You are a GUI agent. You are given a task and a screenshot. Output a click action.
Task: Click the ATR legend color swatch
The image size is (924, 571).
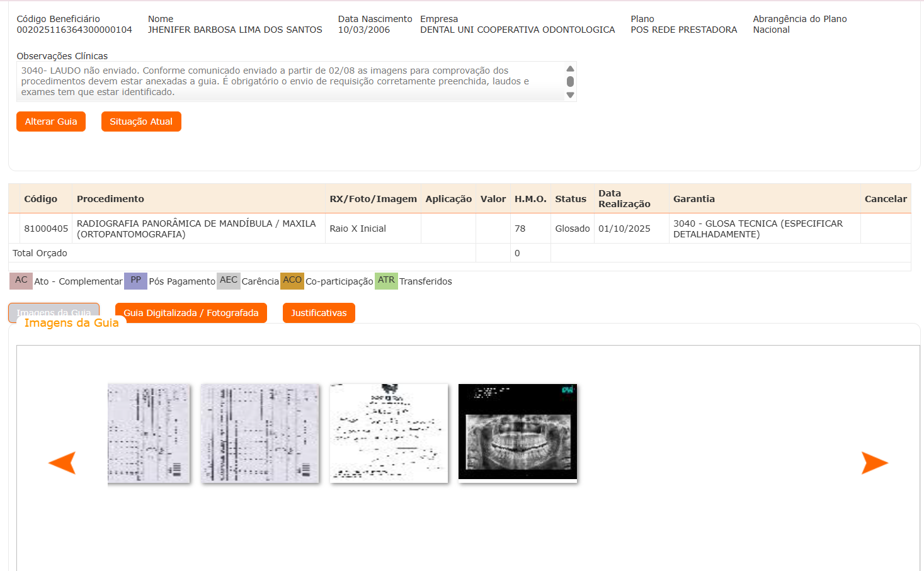click(386, 281)
